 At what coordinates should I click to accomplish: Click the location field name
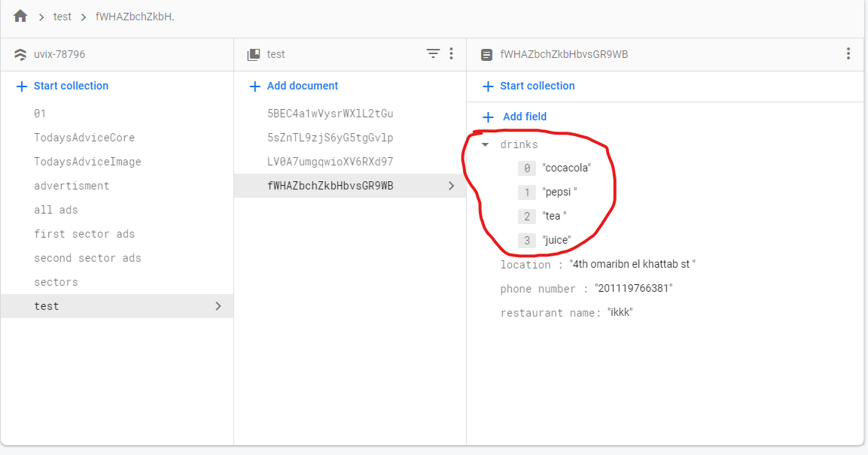pos(525,264)
